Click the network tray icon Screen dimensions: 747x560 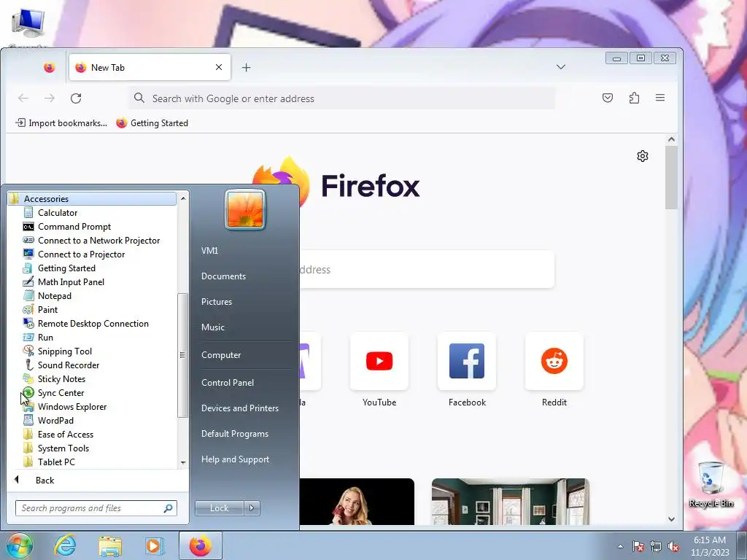point(656,547)
